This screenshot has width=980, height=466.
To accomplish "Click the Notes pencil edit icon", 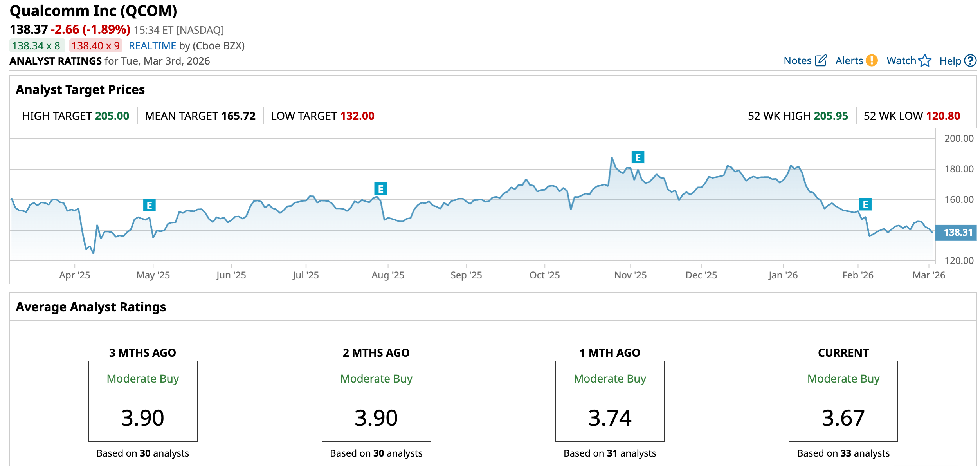I will click(821, 61).
